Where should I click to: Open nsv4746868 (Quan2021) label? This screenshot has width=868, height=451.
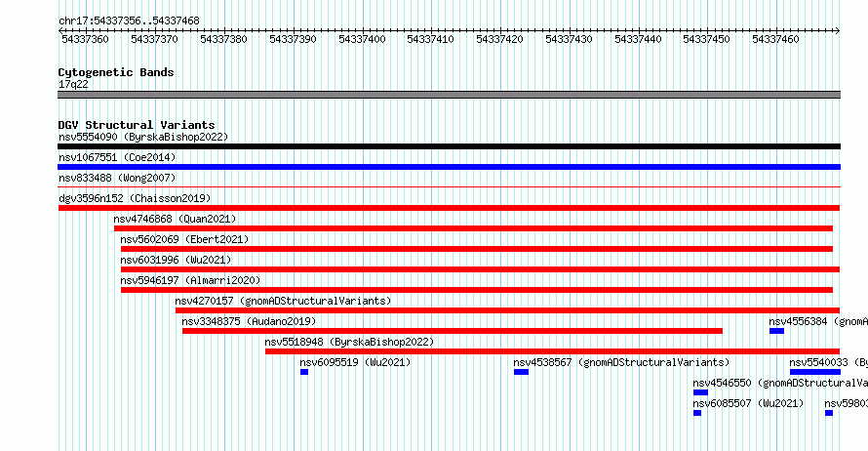(x=175, y=219)
